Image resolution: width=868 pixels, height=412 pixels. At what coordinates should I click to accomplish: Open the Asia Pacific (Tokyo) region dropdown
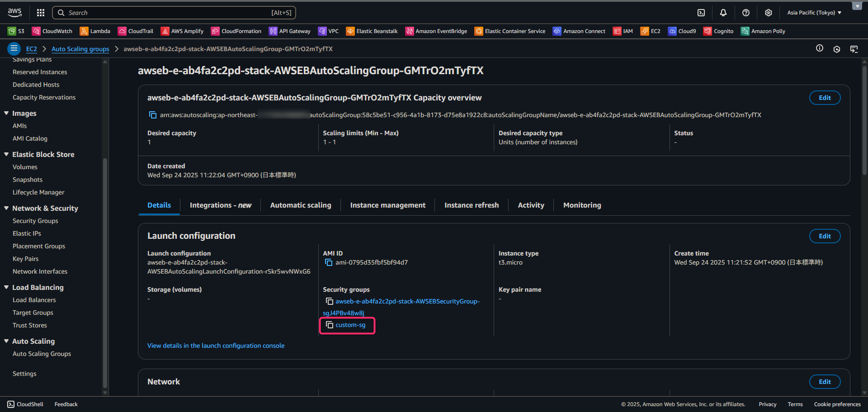[x=814, y=13]
